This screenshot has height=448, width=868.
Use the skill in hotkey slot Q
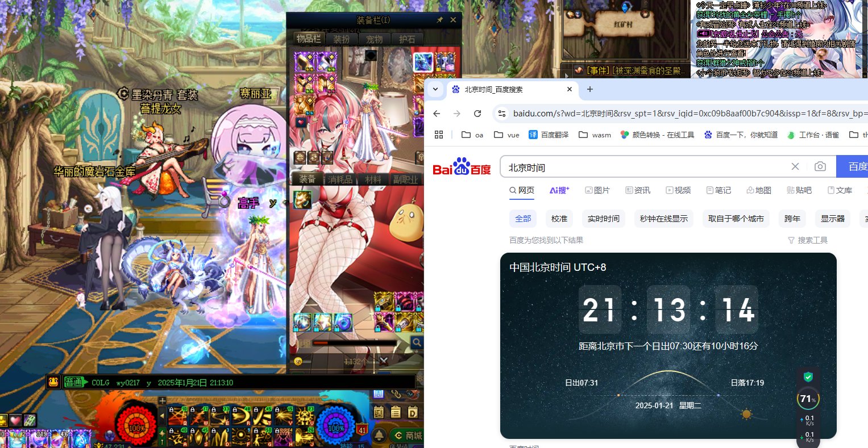[177, 416]
